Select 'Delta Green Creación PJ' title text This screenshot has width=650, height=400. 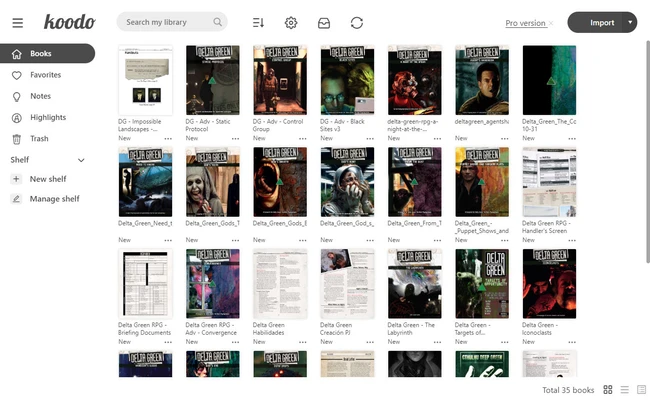pos(336,329)
